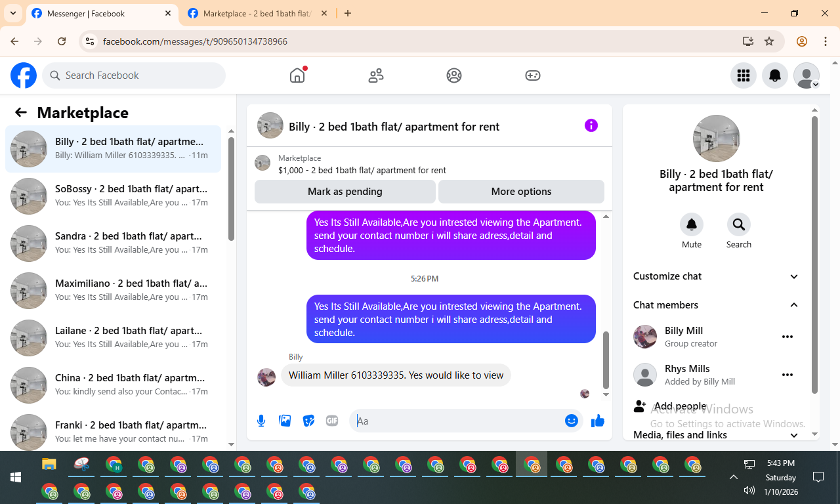Bookmark this page with star icon

click(769, 41)
